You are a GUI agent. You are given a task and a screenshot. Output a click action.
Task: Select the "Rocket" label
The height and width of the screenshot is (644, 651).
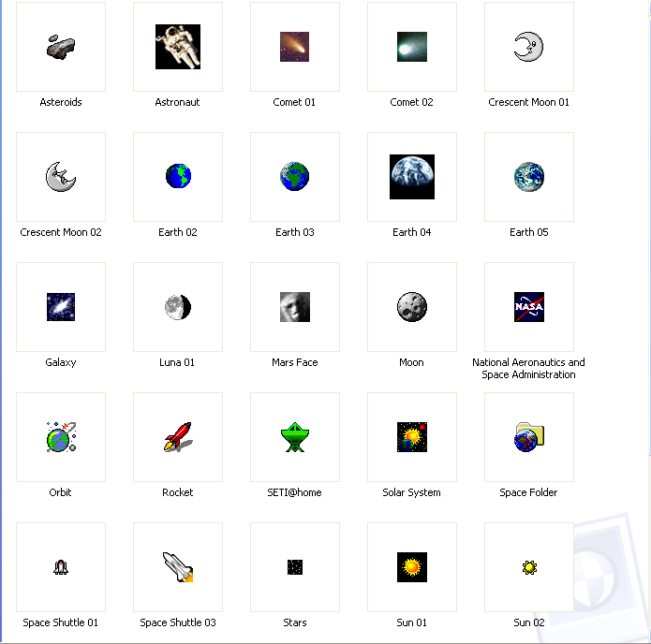tap(178, 492)
